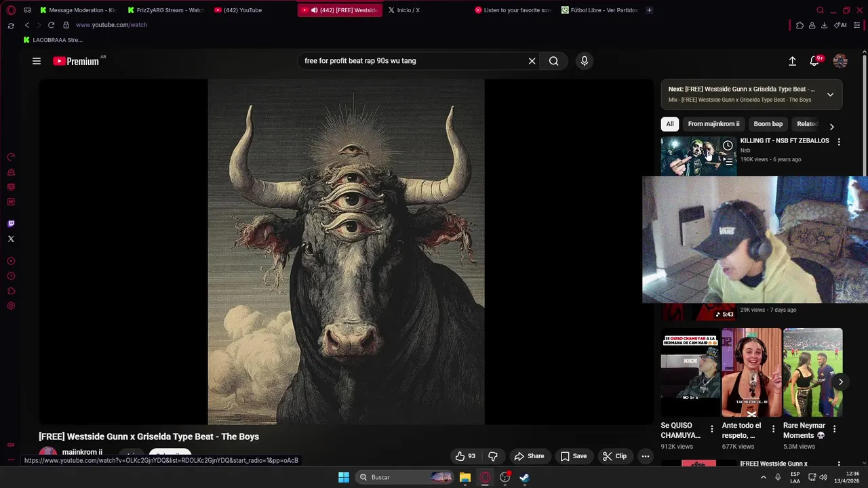This screenshot has width=868, height=488.
Task: Open Steam from the taskbar
Action: coord(524,477)
